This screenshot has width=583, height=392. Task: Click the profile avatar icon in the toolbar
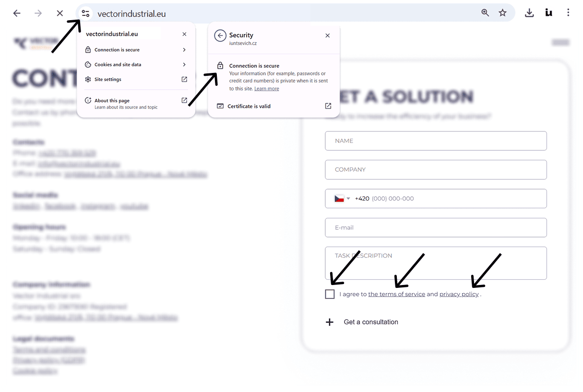(x=548, y=13)
